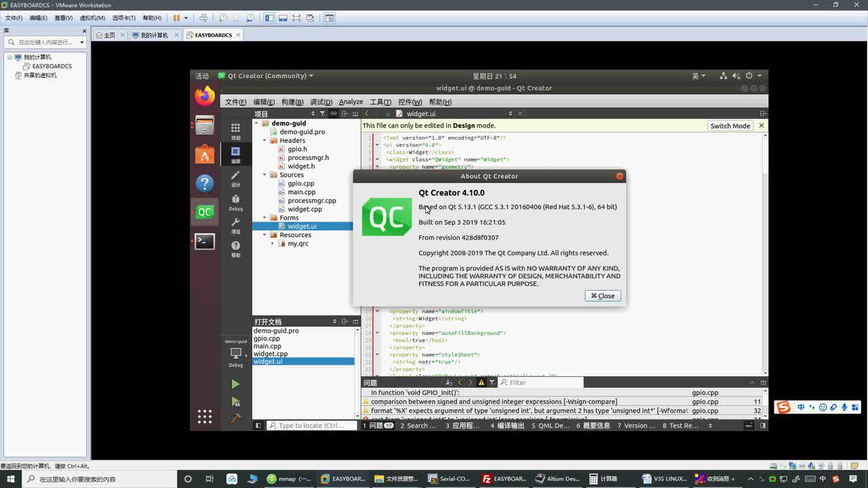868x488 pixels.
Task: Click the green Run button
Action: coord(235,384)
